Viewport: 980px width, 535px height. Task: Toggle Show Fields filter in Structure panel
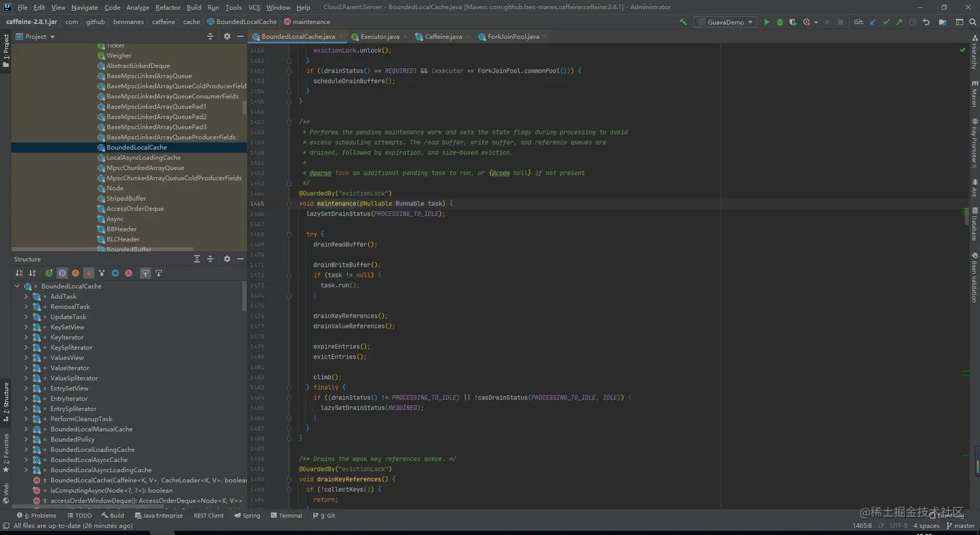(75, 274)
